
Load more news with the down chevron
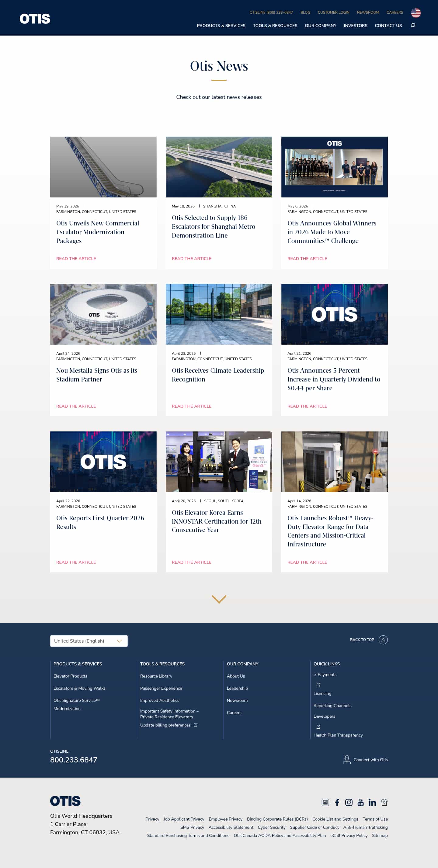point(219,599)
